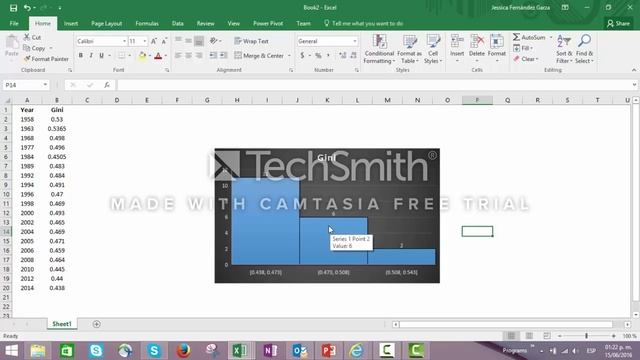Cut the selection with the scissors icon
Screen dimensions: 640x360
[32, 37]
